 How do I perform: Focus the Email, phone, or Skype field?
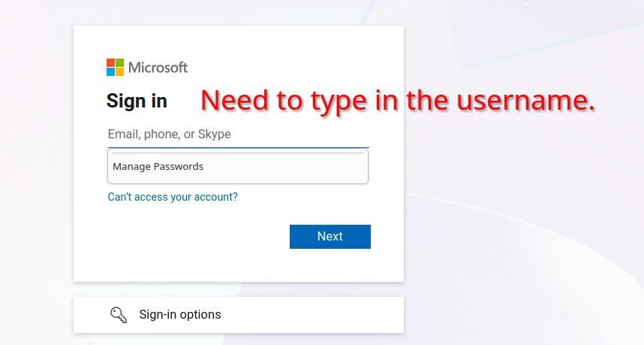(238, 135)
